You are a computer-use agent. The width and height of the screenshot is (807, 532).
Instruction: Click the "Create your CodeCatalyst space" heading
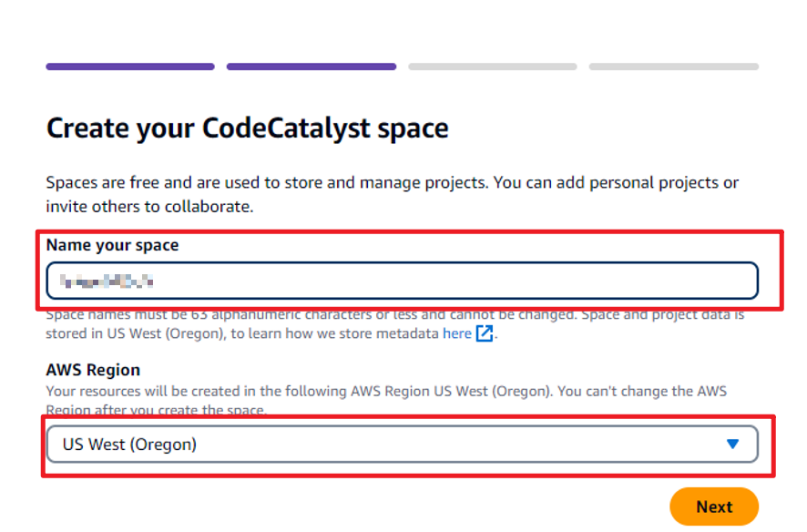click(247, 128)
